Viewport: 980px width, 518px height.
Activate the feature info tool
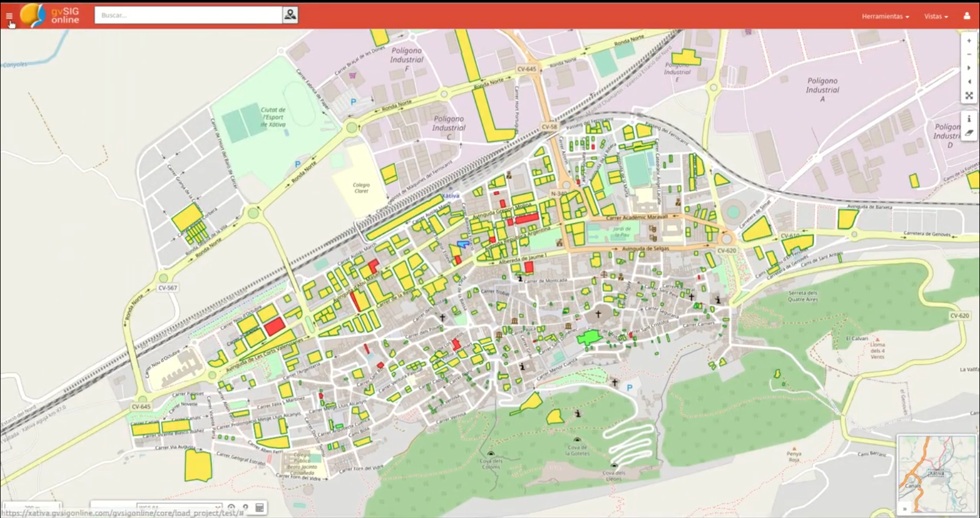(969, 119)
